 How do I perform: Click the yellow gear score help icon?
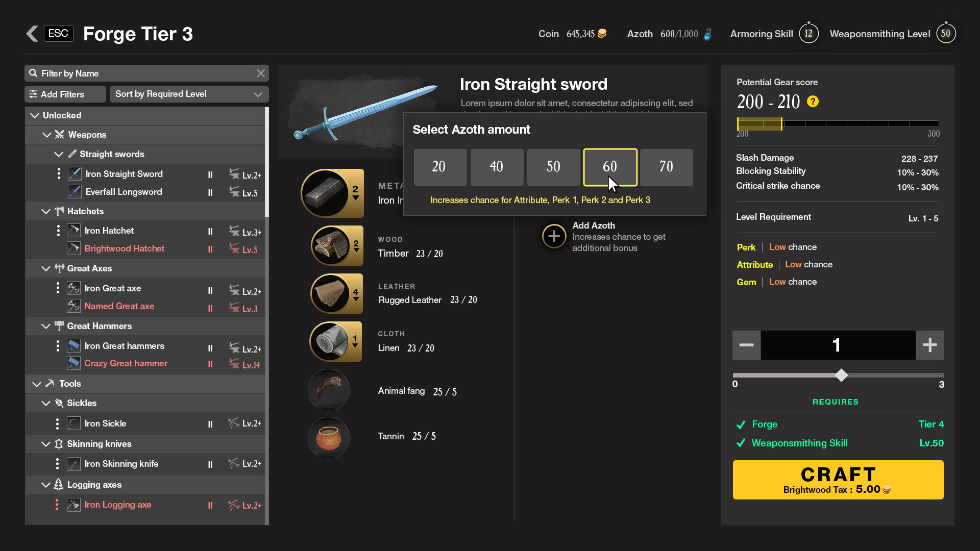(x=813, y=102)
